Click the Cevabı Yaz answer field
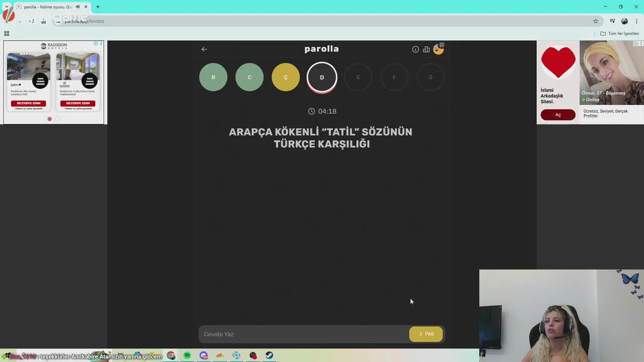 tap(304, 334)
